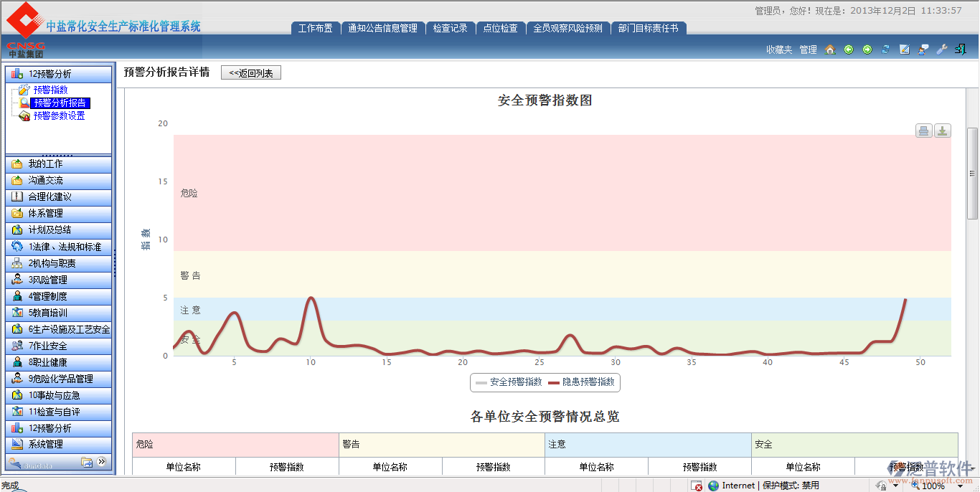Toggle the 隐患预警指数 legend series

581,382
